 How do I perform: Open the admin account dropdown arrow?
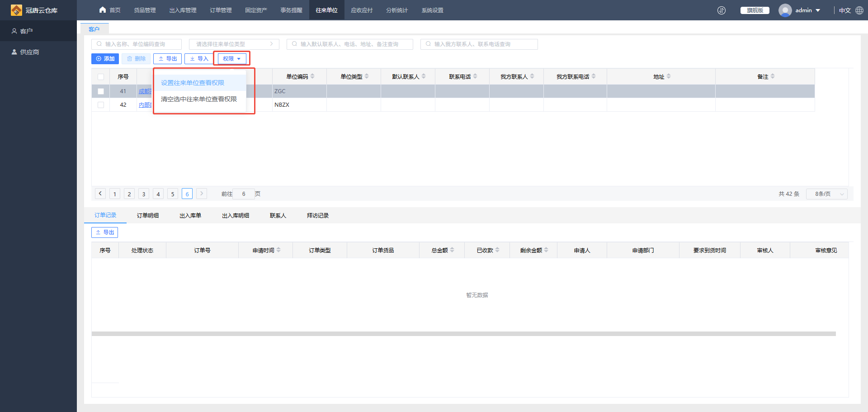[x=818, y=10]
